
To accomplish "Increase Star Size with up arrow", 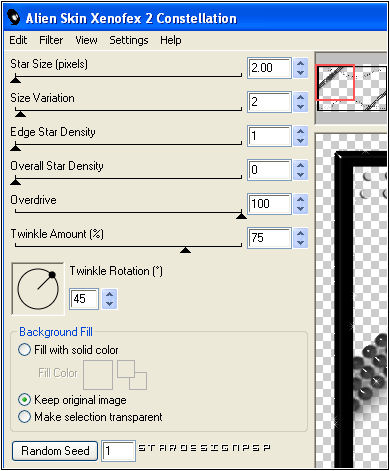I will [x=300, y=64].
